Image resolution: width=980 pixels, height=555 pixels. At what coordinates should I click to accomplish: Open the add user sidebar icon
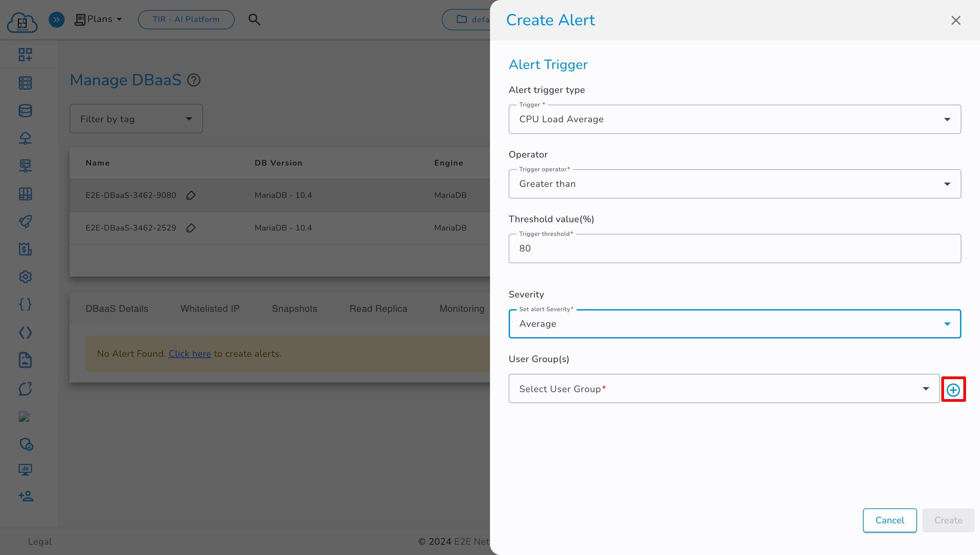tap(26, 496)
